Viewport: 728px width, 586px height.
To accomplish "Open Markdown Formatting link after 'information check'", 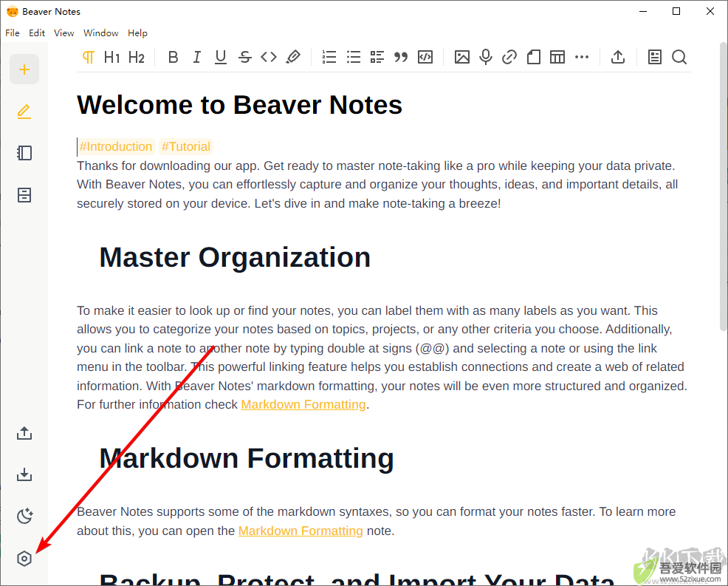I will (x=303, y=405).
